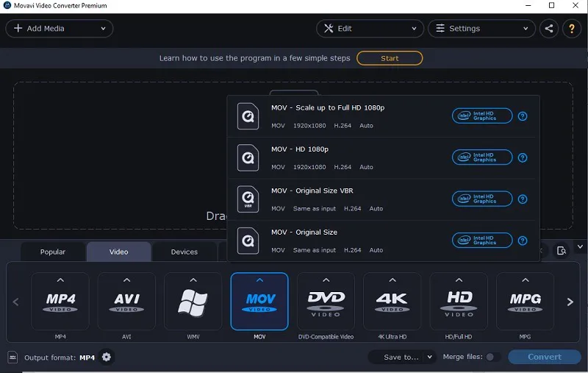Screen dimensions: 588x373
Task: Switch to the Devices tab
Action: tap(184, 252)
